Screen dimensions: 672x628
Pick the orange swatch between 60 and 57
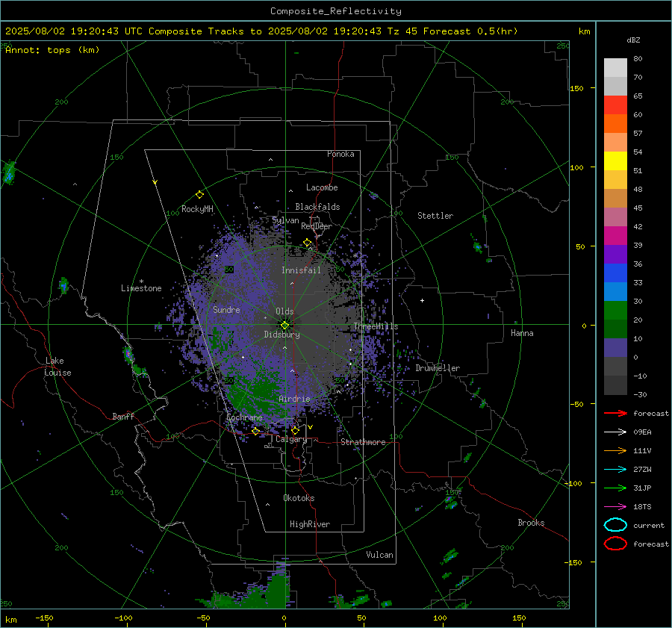point(615,123)
